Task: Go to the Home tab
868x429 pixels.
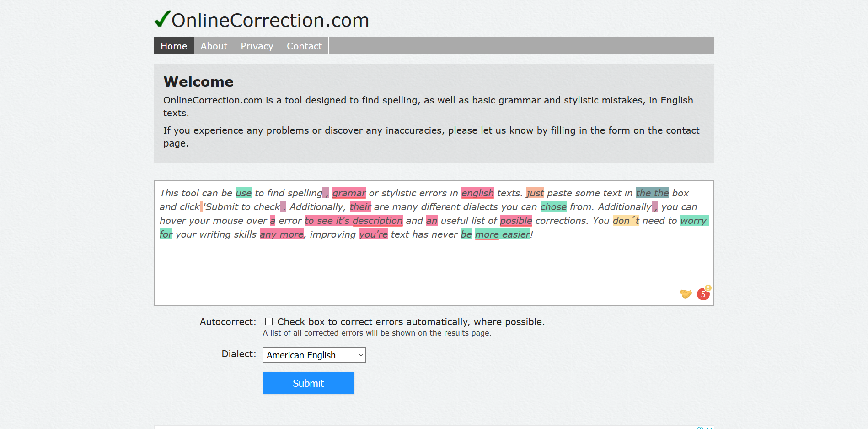Action: pos(174,46)
